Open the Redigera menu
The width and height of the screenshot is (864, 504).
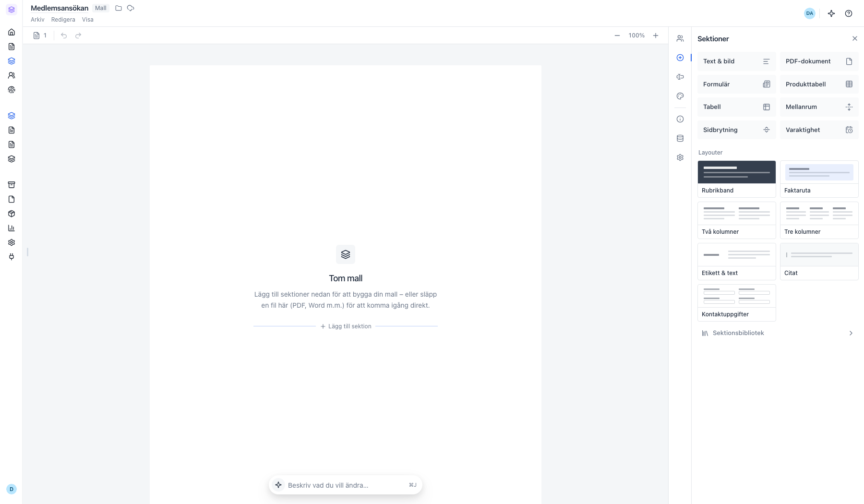63,20
